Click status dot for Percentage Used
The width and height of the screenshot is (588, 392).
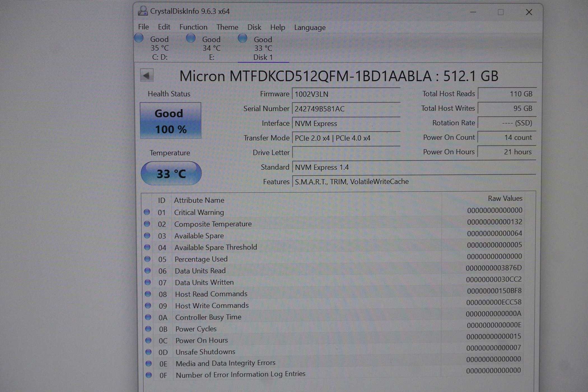(x=147, y=259)
